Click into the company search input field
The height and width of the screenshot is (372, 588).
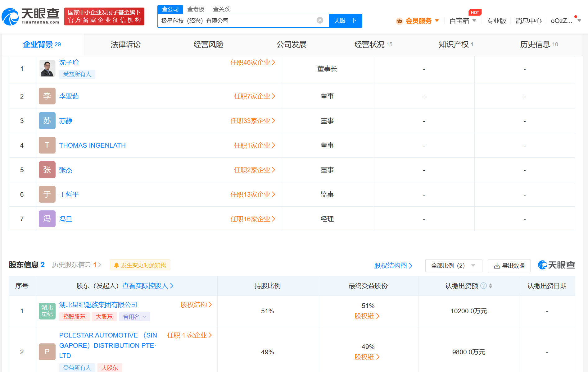(x=236, y=21)
